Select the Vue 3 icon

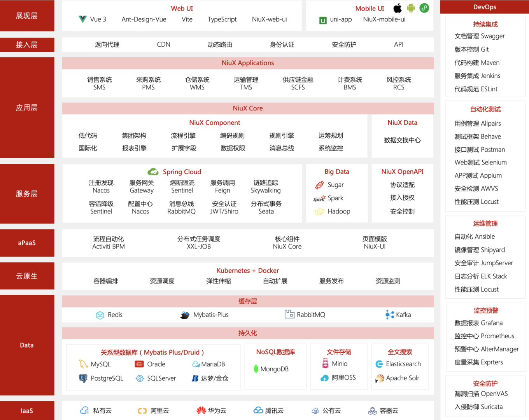(83, 19)
